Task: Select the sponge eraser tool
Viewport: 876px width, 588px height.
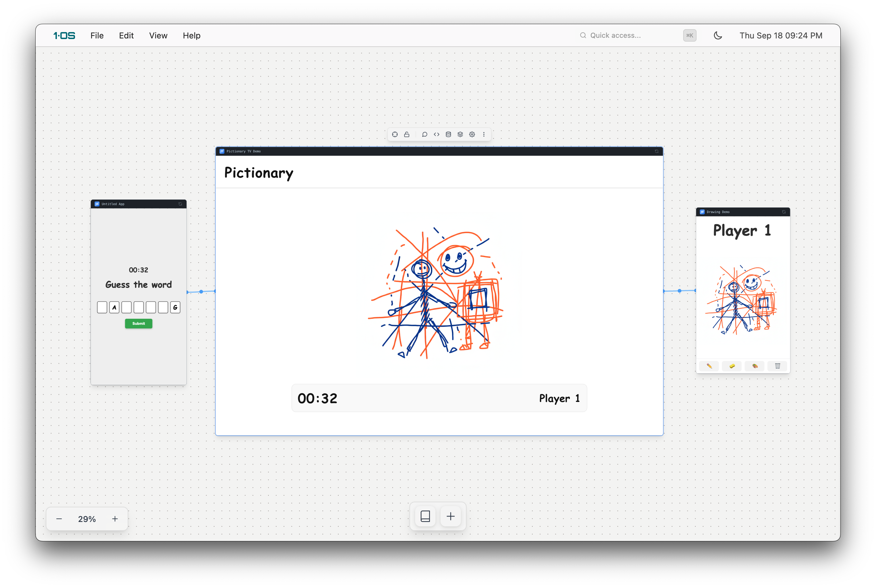Action: (x=731, y=366)
